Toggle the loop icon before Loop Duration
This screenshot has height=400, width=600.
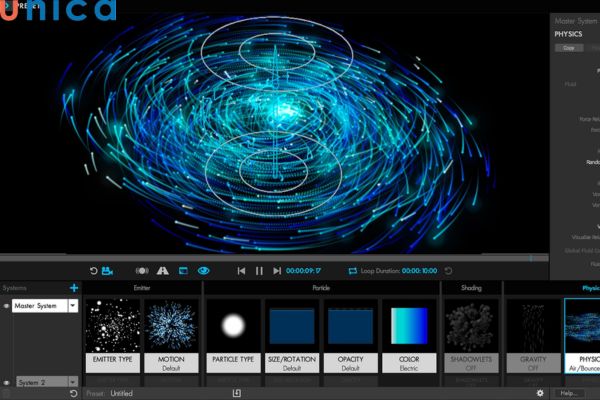click(352, 271)
